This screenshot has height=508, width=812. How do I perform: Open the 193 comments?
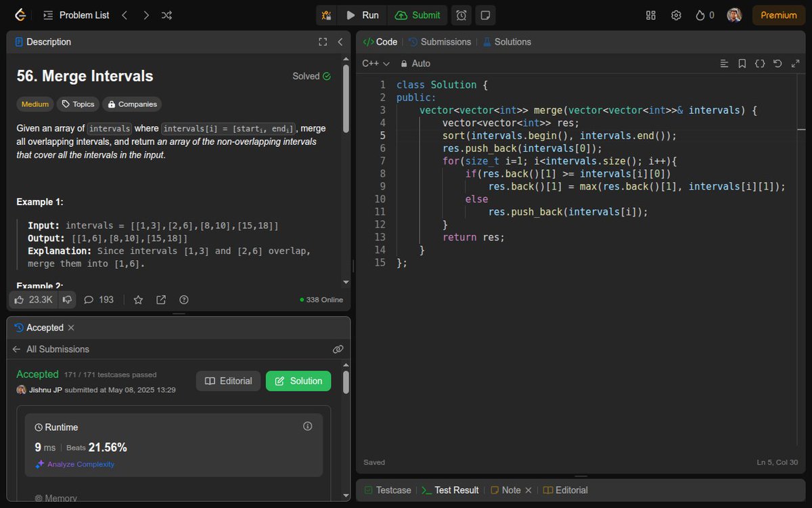click(99, 299)
